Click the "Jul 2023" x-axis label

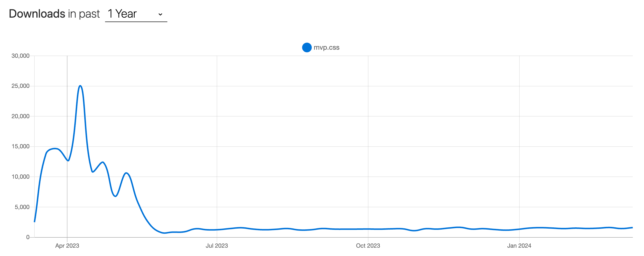(x=217, y=246)
